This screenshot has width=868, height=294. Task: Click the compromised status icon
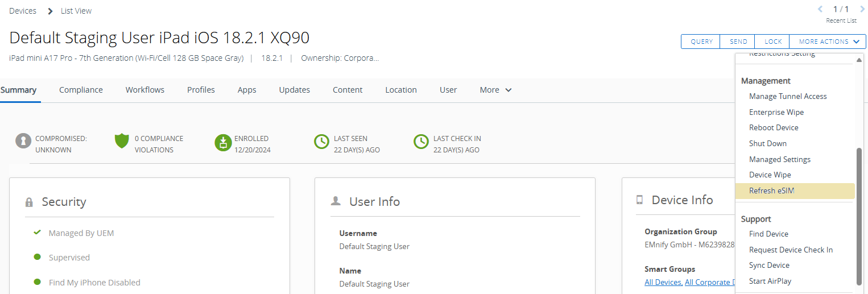(x=23, y=141)
